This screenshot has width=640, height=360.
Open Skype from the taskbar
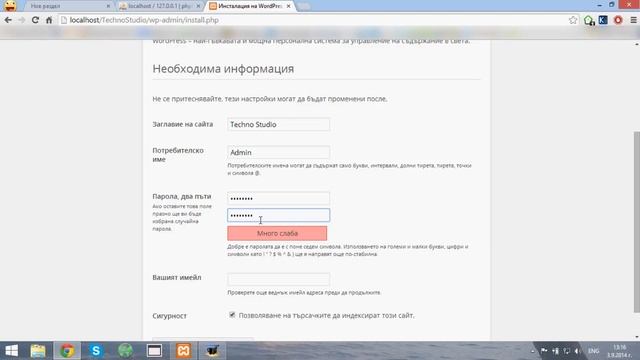pyautogui.click(x=96, y=351)
